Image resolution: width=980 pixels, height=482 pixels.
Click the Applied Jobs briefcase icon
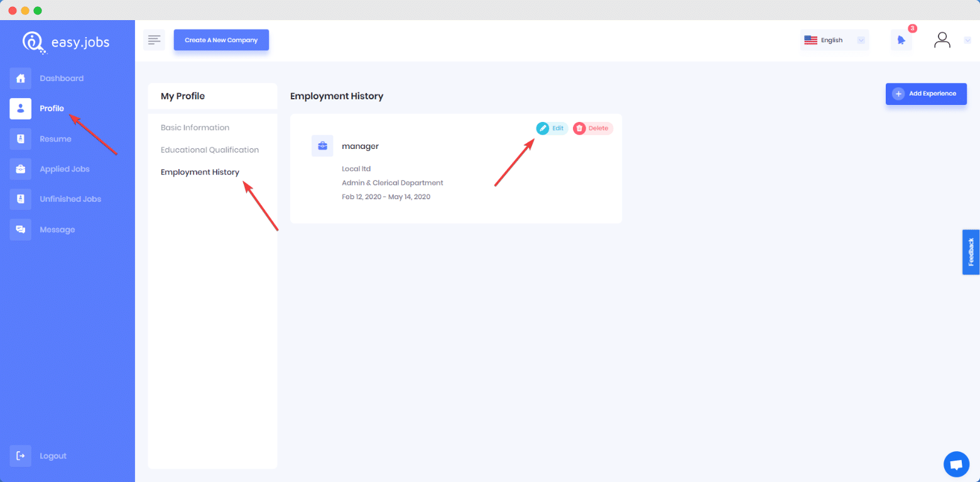[21, 169]
